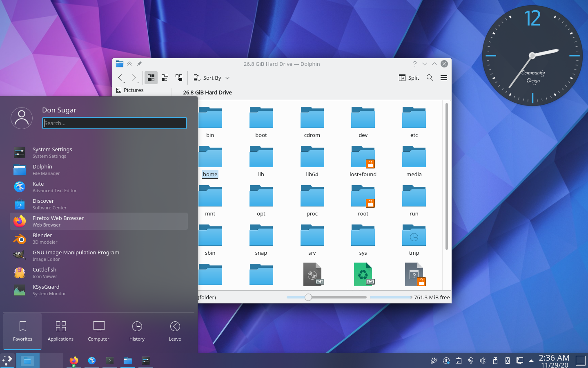This screenshot has width=588, height=368.
Task: Switch to the History tab
Action: click(x=137, y=331)
